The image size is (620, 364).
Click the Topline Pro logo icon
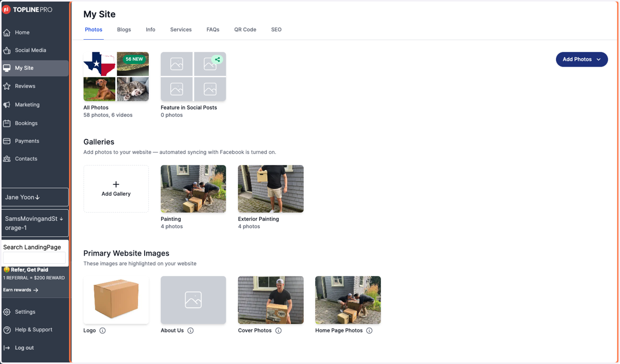(7, 9)
